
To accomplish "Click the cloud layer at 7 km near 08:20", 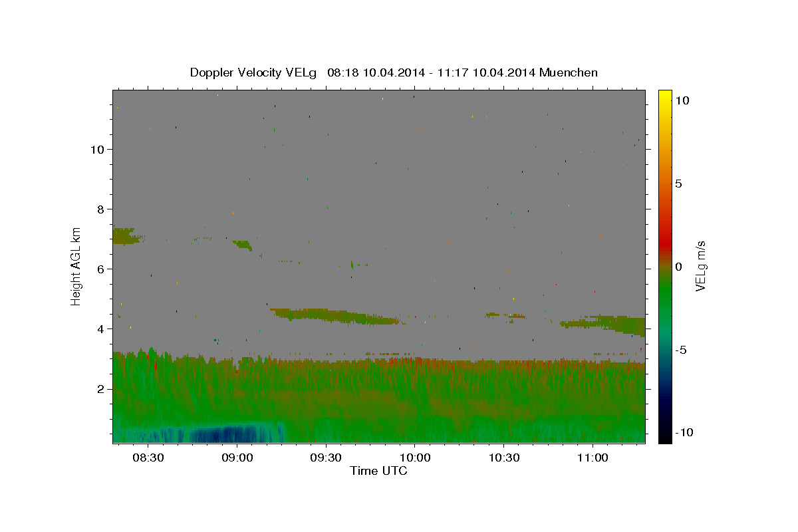I will coord(125,236).
